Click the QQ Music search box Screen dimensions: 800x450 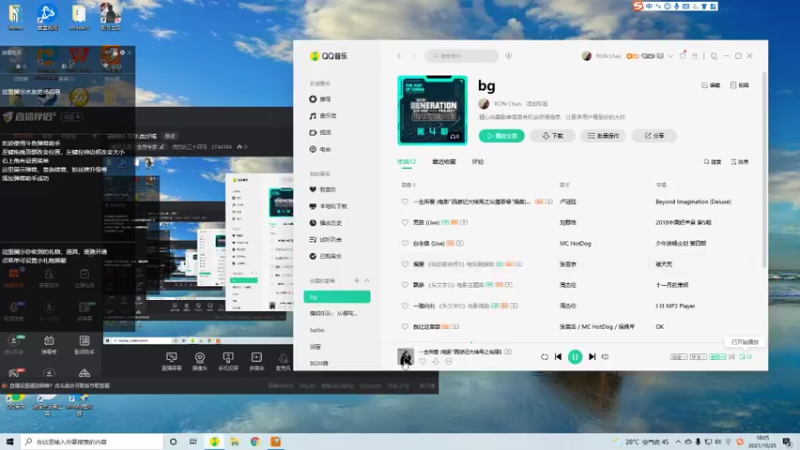[x=462, y=56]
